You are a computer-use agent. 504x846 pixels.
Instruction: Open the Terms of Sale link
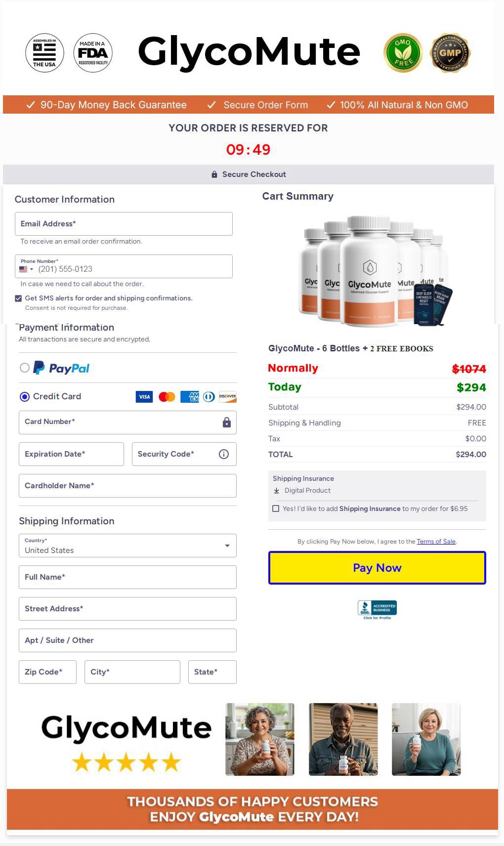click(436, 541)
